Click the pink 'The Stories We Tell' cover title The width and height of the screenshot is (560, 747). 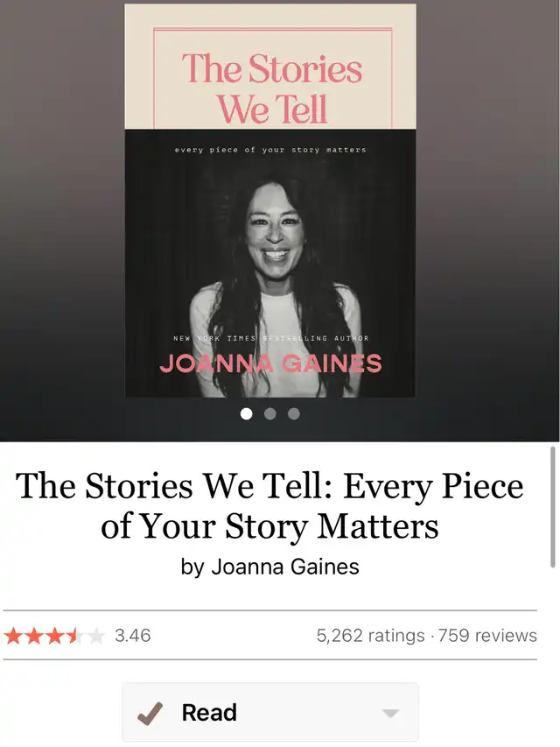[x=272, y=88]
